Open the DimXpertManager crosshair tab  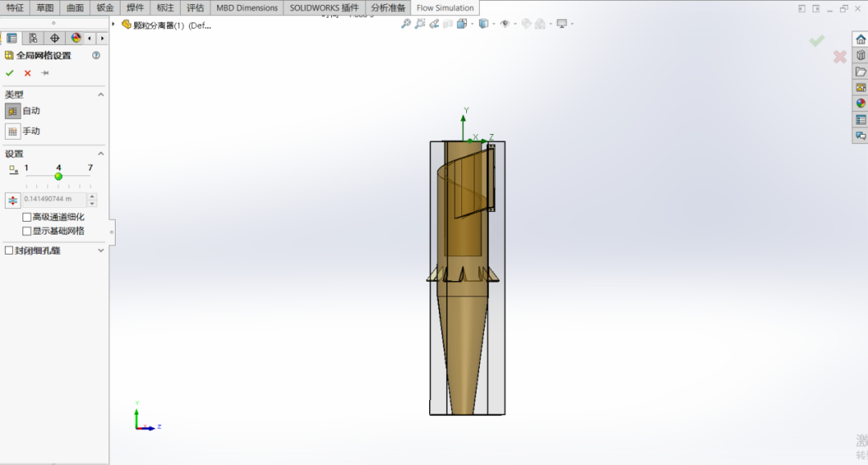coord(55,39)
